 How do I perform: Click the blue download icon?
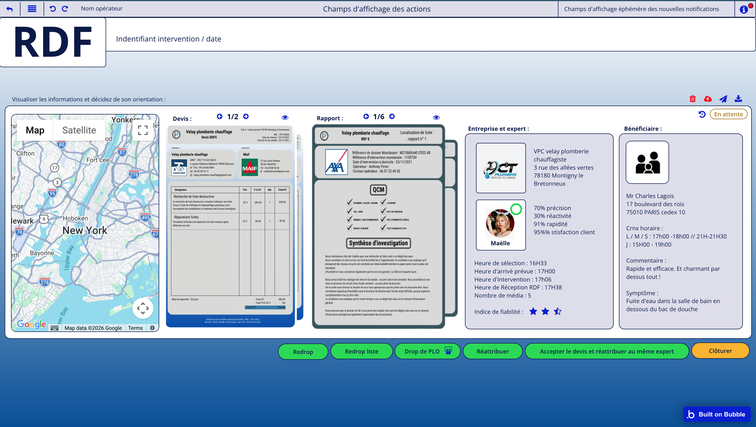(x=738, y=98)
